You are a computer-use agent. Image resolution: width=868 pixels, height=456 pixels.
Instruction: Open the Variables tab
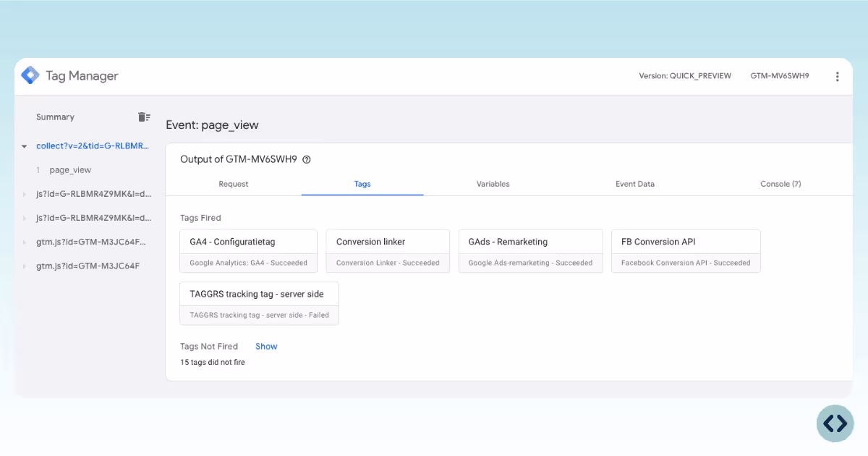pos(493,184)
